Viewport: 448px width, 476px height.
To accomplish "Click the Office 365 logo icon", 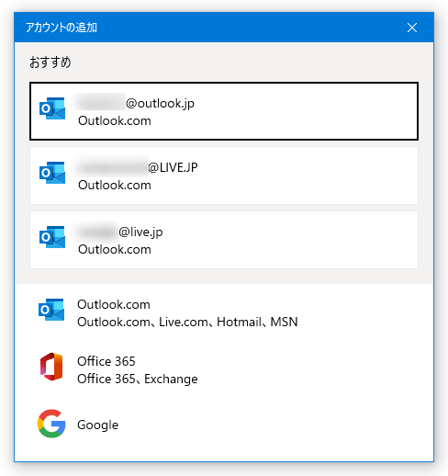I will coord(51,367).
